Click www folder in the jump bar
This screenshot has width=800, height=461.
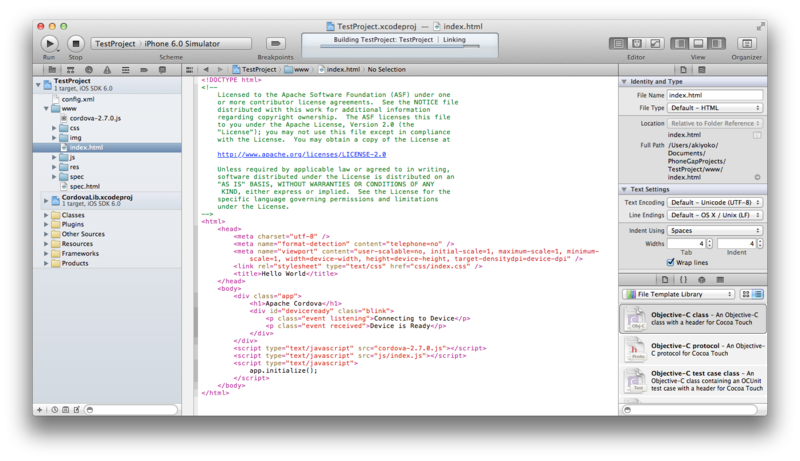296,69
